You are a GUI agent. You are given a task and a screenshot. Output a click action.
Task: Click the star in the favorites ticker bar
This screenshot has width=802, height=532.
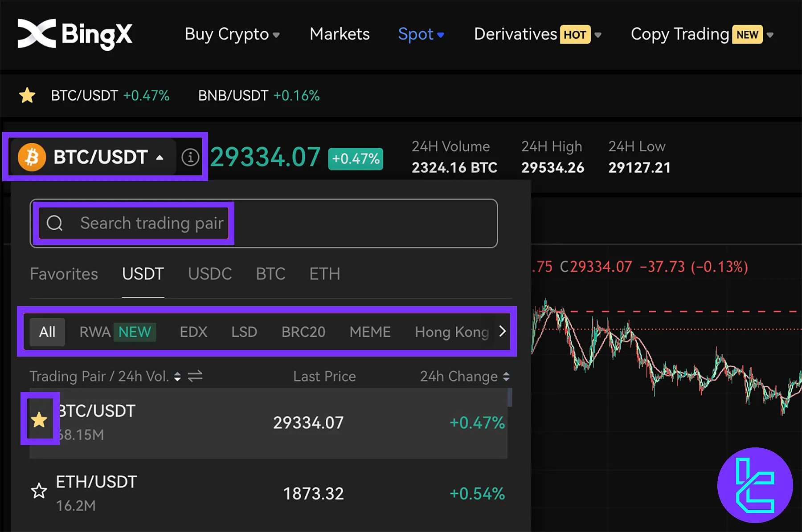coord(27,95)
